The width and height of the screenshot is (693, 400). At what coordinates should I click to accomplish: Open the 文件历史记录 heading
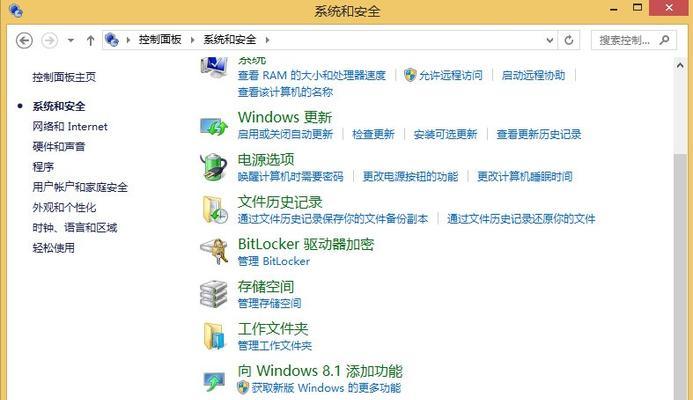click(280, 202)
